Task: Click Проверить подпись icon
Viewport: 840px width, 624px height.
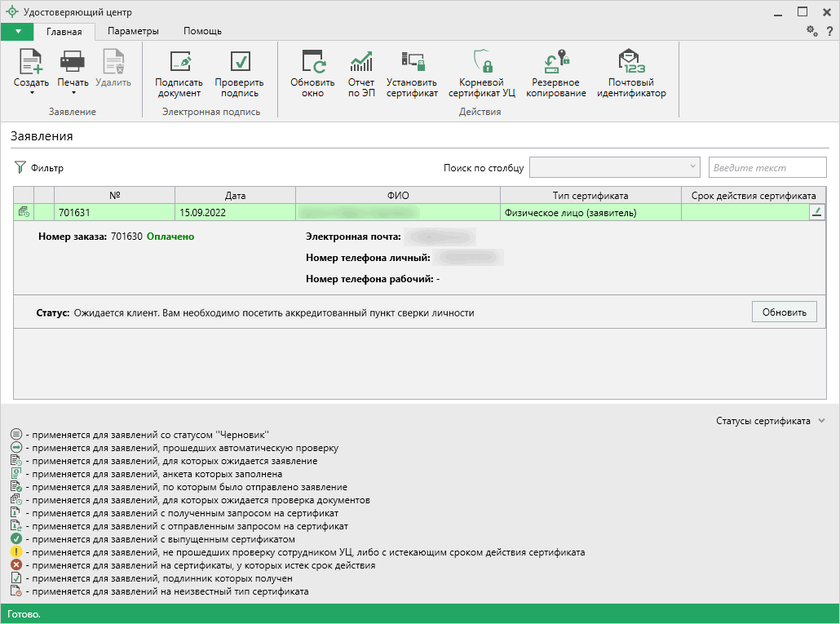Action: point(239,63)
